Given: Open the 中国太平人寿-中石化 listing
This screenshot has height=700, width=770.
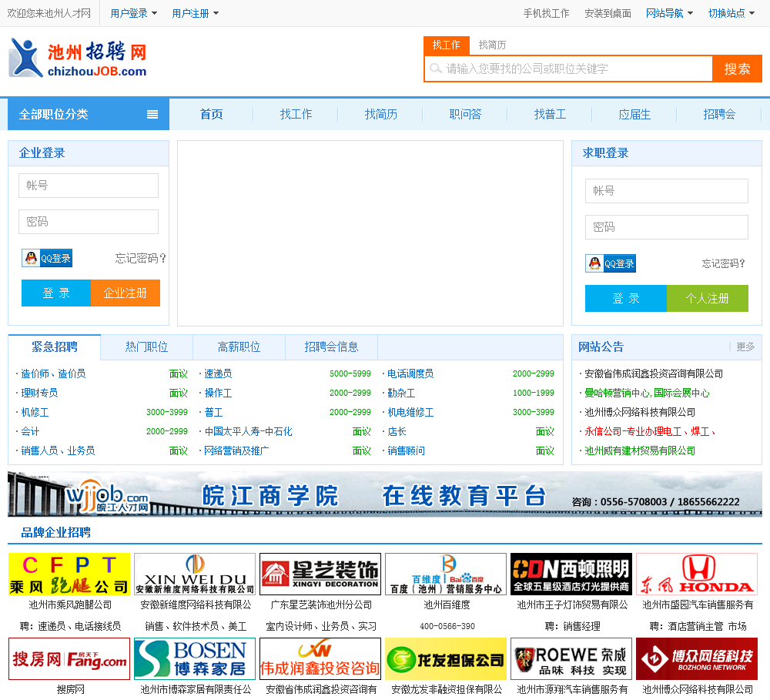Looking at the screenshot, I should (x=248, y=432).
